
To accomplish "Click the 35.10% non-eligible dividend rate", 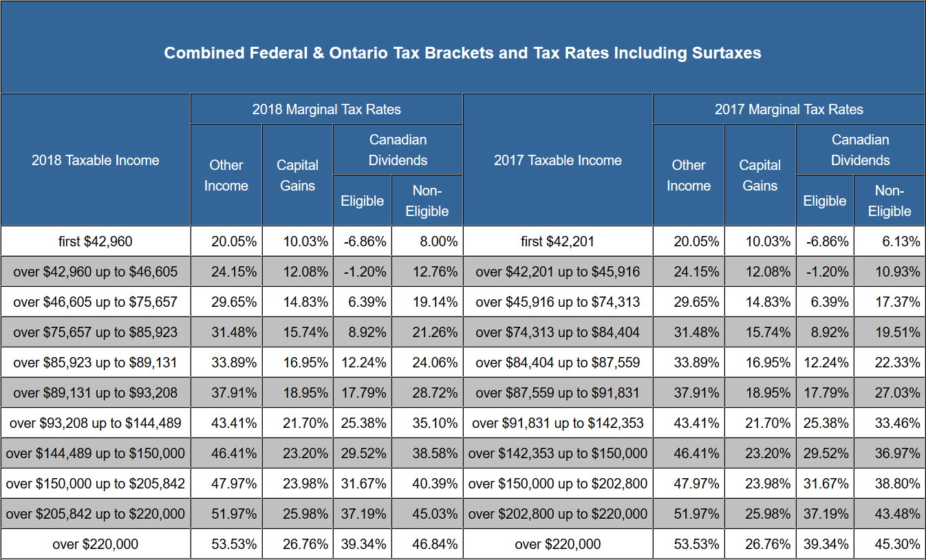I will (x=427, y=422).
